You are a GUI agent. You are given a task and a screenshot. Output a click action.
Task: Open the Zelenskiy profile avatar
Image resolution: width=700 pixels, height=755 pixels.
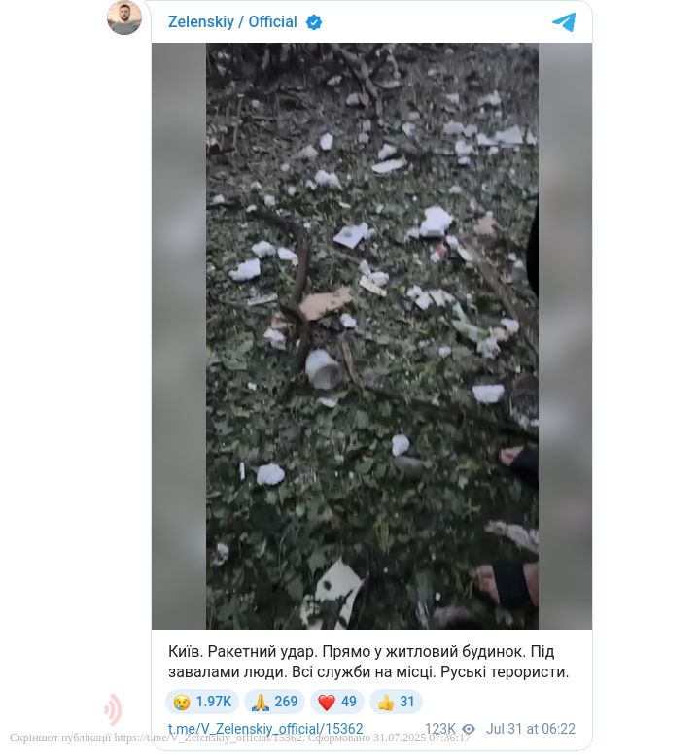tap(124, 17)
